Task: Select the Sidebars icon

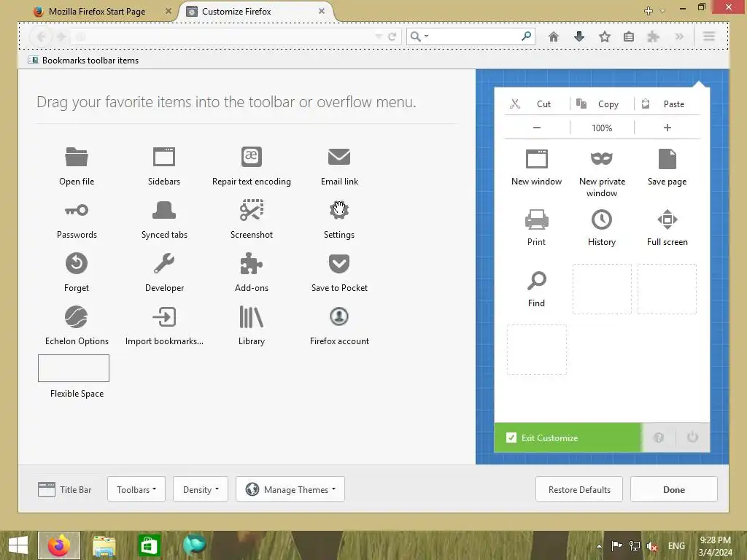Action: pos(164,157)
